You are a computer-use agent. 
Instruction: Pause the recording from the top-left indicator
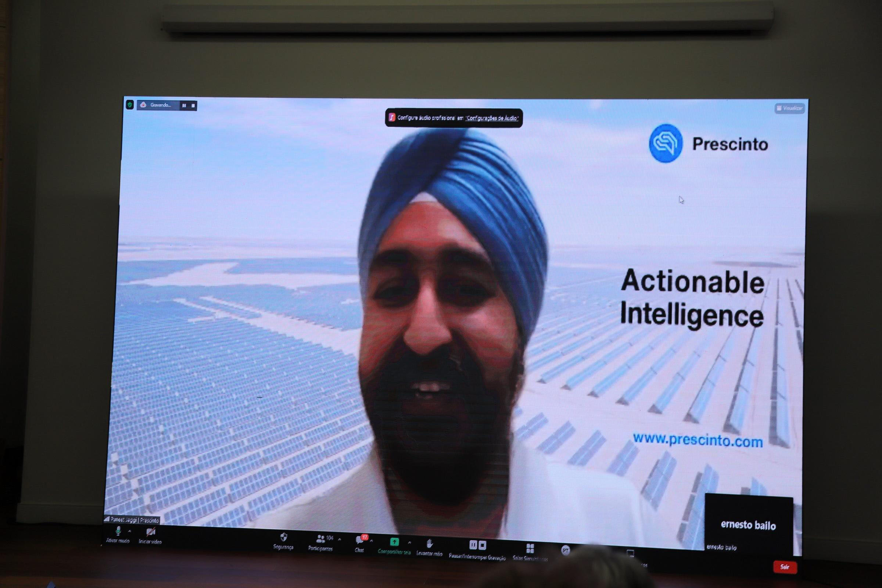(184, 105)
